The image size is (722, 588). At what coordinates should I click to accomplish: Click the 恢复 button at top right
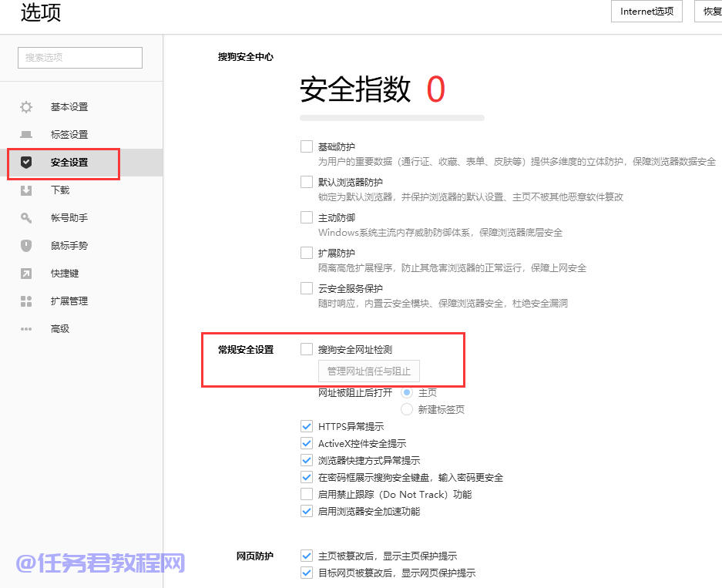point(708,11)
